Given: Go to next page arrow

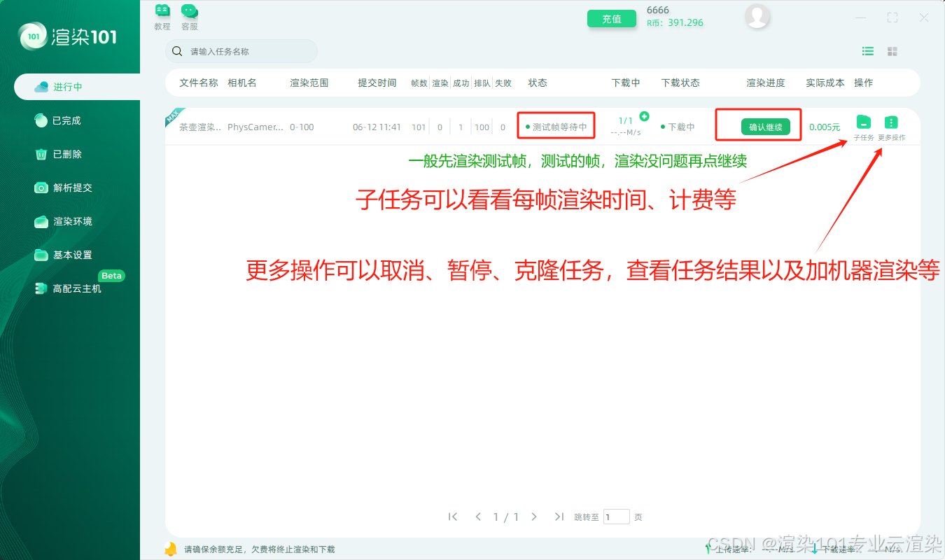Looking at the screenshot, I should [x=534, y=517].
